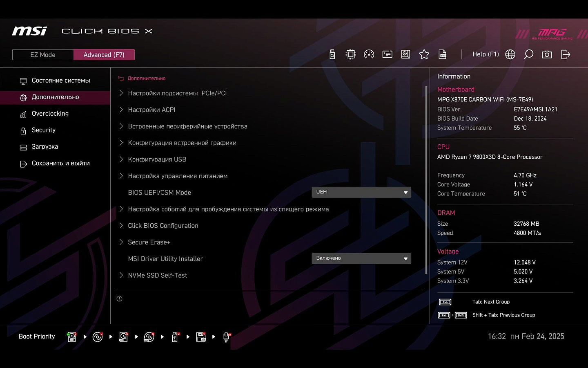The image size is (588, 368).
Task: Open the MSI Driver Utility Installer dropdown
Action: (361, 258)
